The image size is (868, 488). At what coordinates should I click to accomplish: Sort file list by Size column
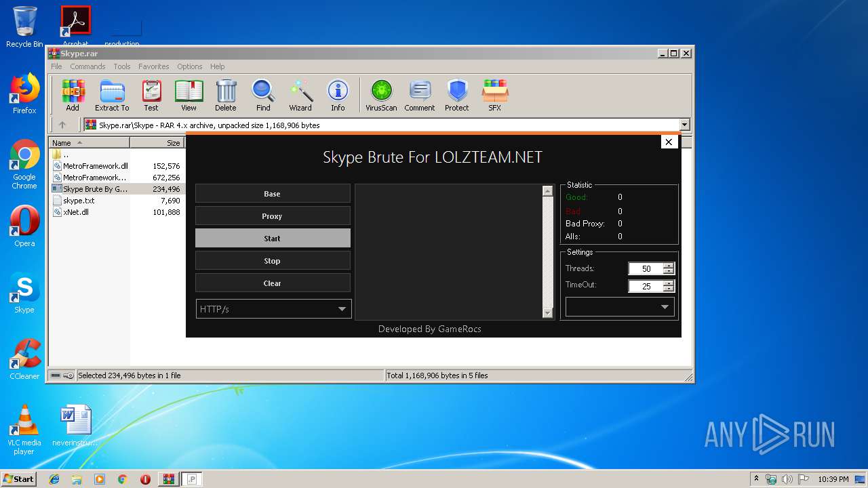click(x=157, y=142)
